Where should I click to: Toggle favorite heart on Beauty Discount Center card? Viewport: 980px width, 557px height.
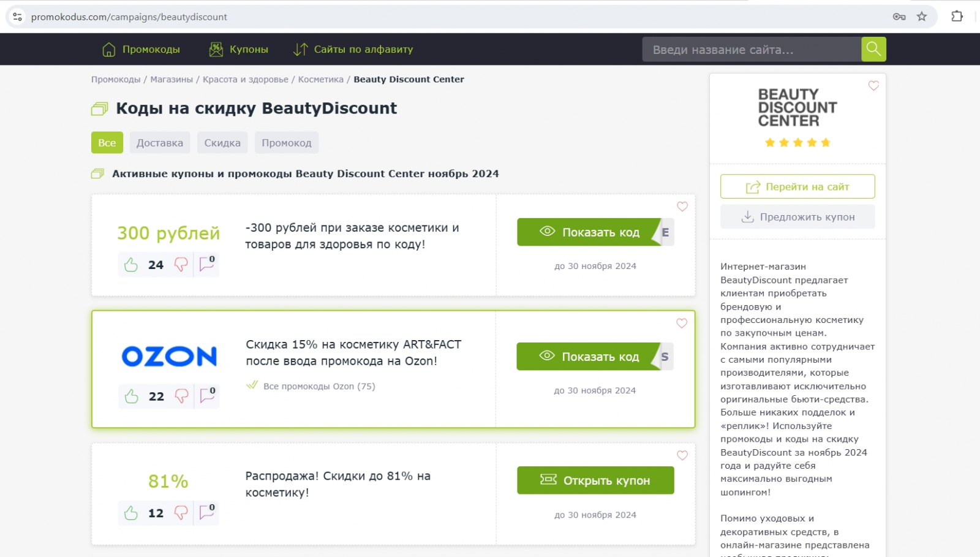pos(873,86)
